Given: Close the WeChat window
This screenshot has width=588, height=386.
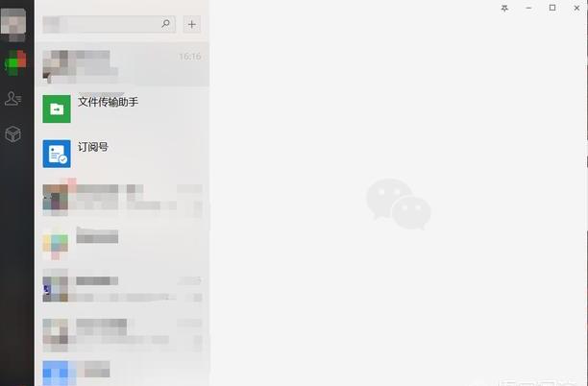Looking at the screenshot, I should point(576,8).
